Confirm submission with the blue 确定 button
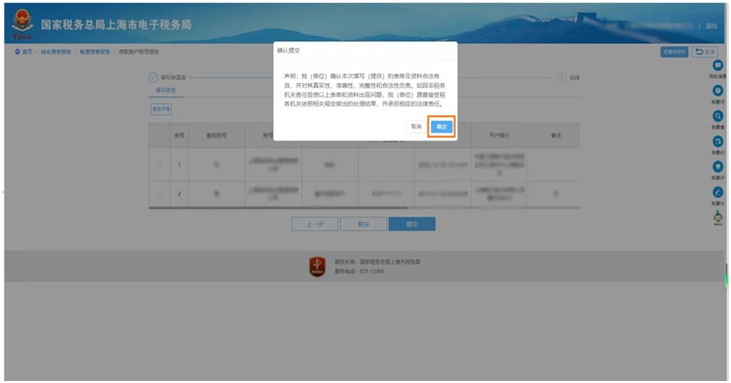Viewport: 731px width, 383px height. (x=441, y=126)
